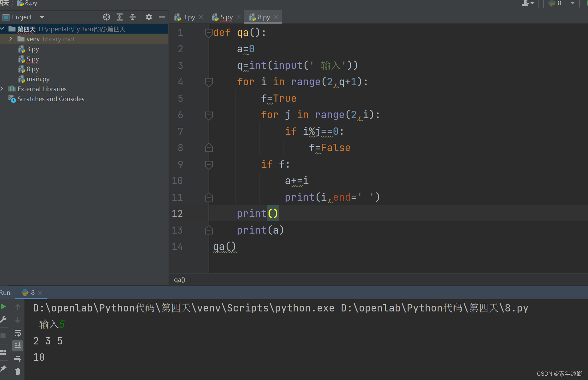Collapse the for i loop fold on line 4

(x=209, y=82)
